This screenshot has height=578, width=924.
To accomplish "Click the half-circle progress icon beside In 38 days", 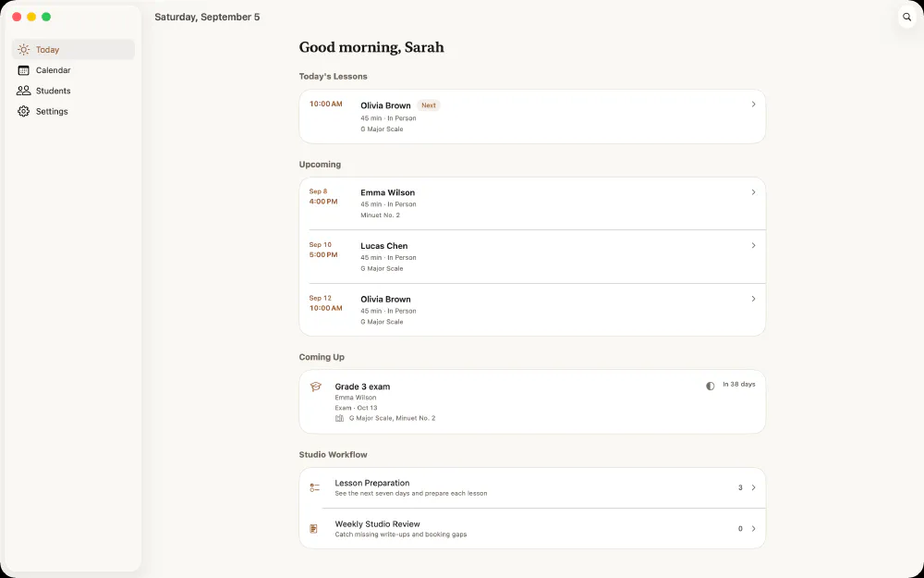I will tap(710, 386).
